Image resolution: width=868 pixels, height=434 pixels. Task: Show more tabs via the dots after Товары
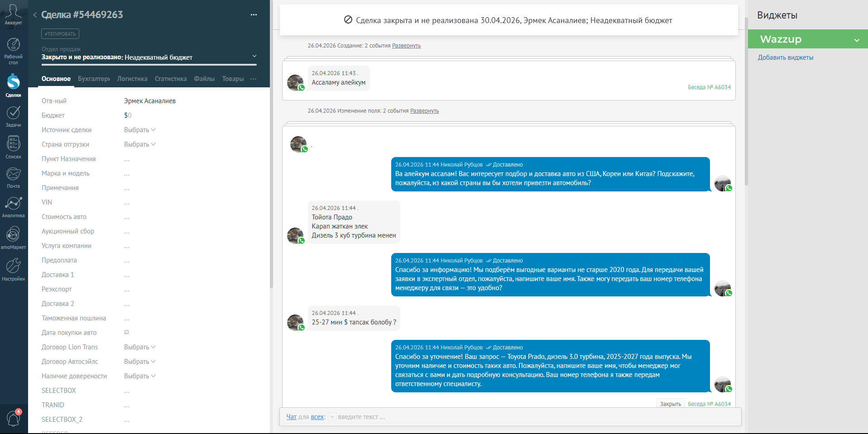pyautogui.click(x=253, y=79)
